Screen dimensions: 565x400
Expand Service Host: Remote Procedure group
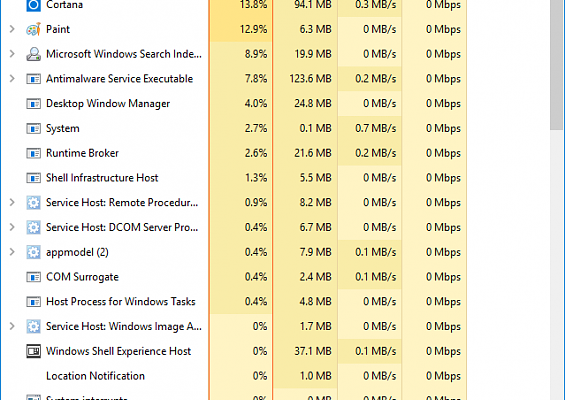tap(12, 203)
